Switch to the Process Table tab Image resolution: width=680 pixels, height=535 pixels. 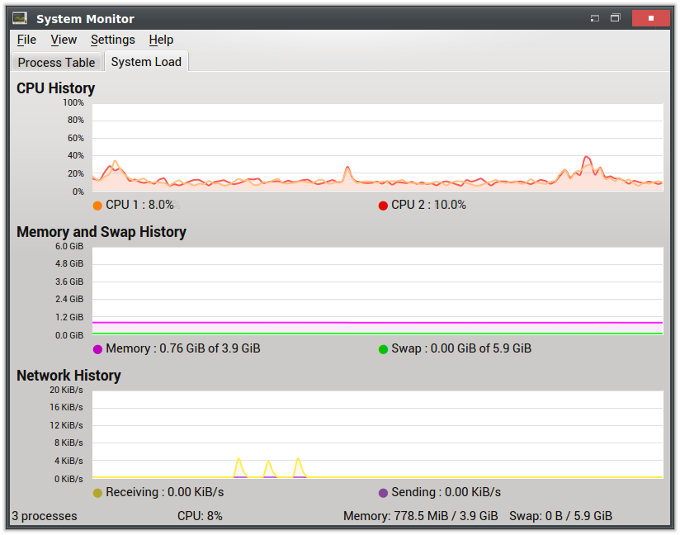click(x=56, y=62)
